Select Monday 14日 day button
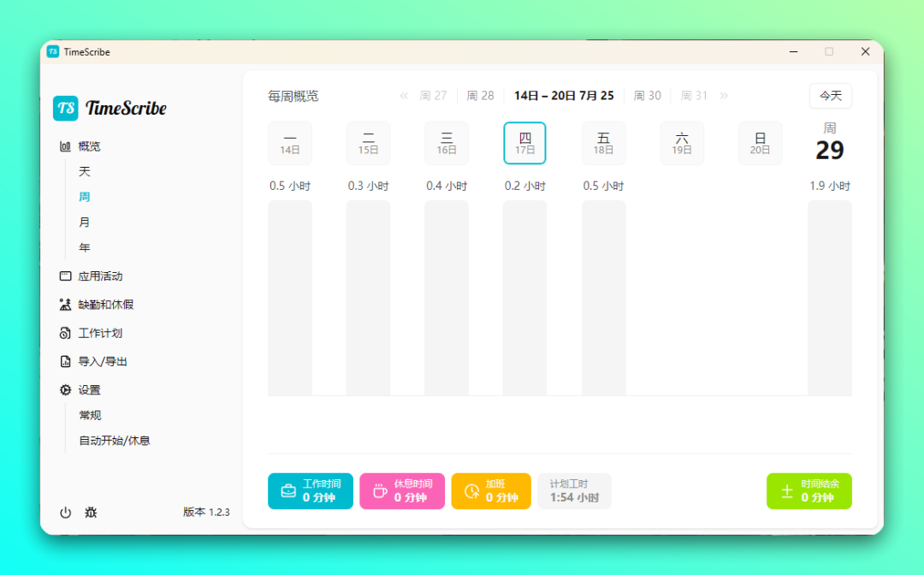The image size is (924, 575). tap(290, 143)
